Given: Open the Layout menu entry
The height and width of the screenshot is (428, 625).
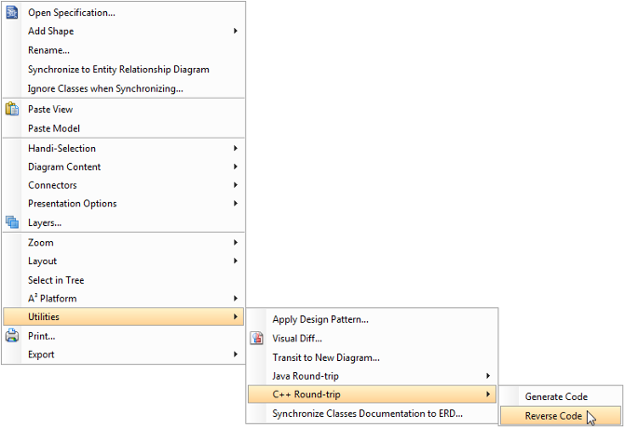Looking at the screenshot, I should pos(124,261).
